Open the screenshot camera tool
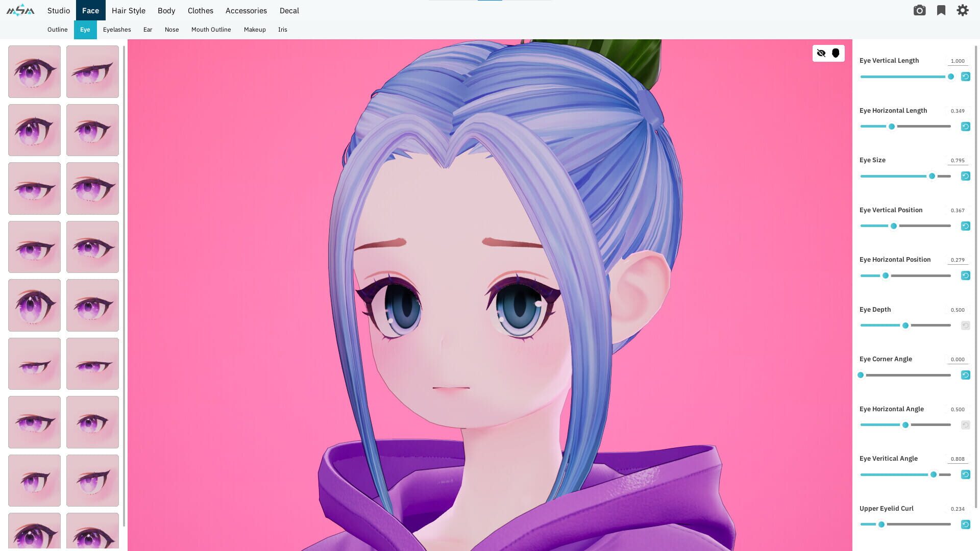Viewport: 980px width, 551px height. 919,10
